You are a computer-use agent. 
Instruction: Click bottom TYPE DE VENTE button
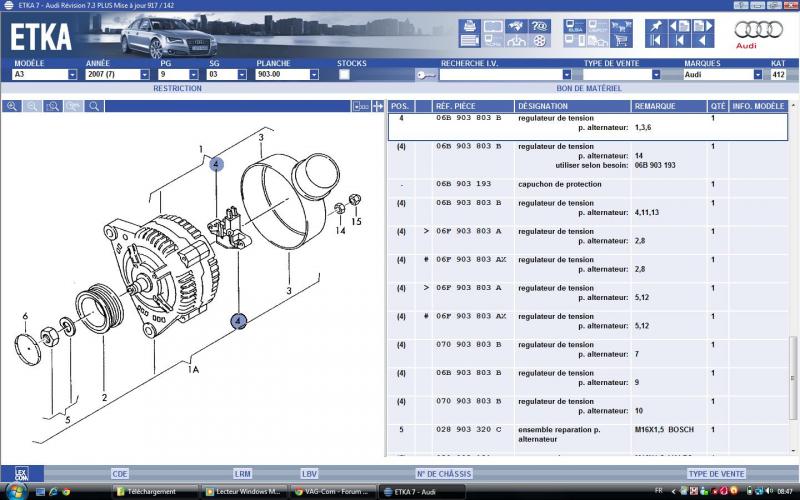pos(716,474)
